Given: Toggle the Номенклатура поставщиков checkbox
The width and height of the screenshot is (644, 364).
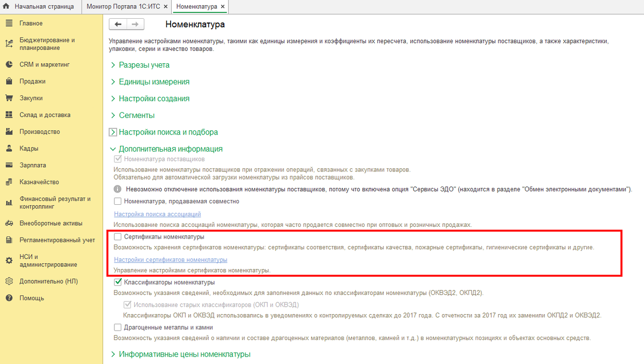Looking at the screenshot, I should (118, 159).
